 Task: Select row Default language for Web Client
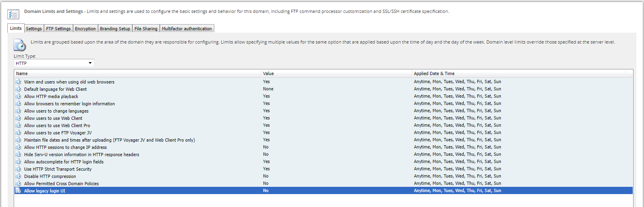click(324, 89)
